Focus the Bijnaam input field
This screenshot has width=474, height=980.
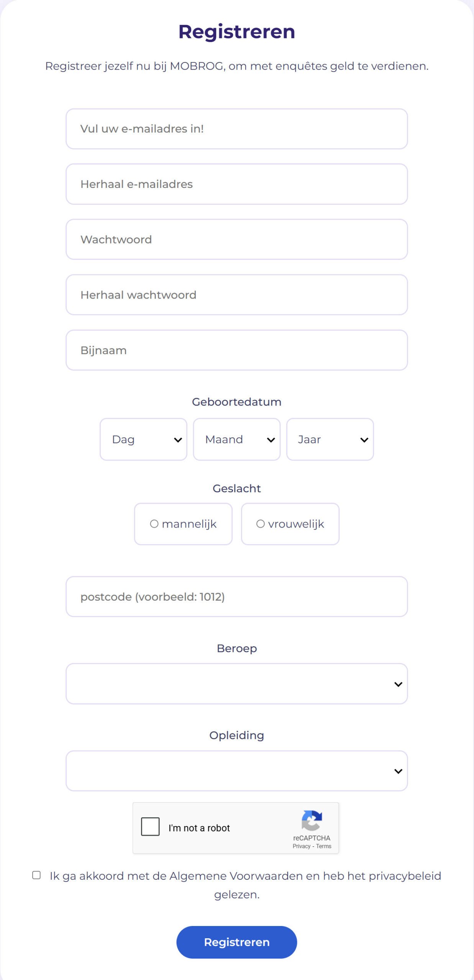(236, 350)
